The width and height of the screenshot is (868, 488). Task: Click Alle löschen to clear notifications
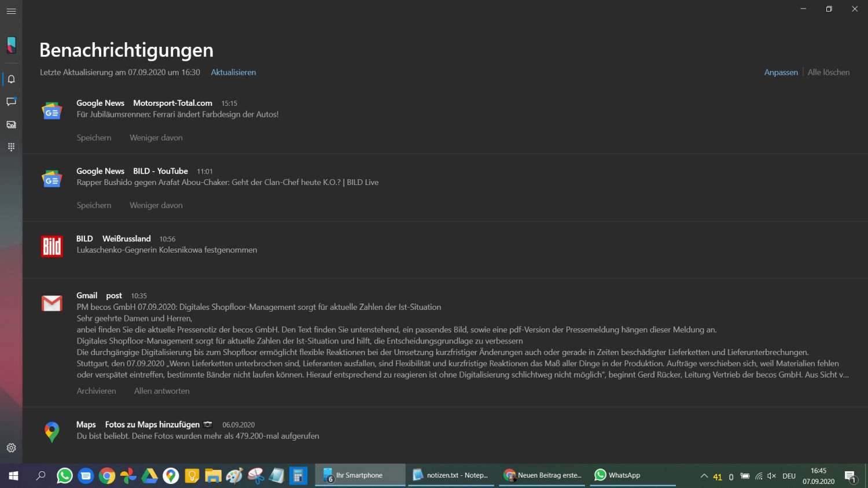pyautogui.click(x=829, y=72)
